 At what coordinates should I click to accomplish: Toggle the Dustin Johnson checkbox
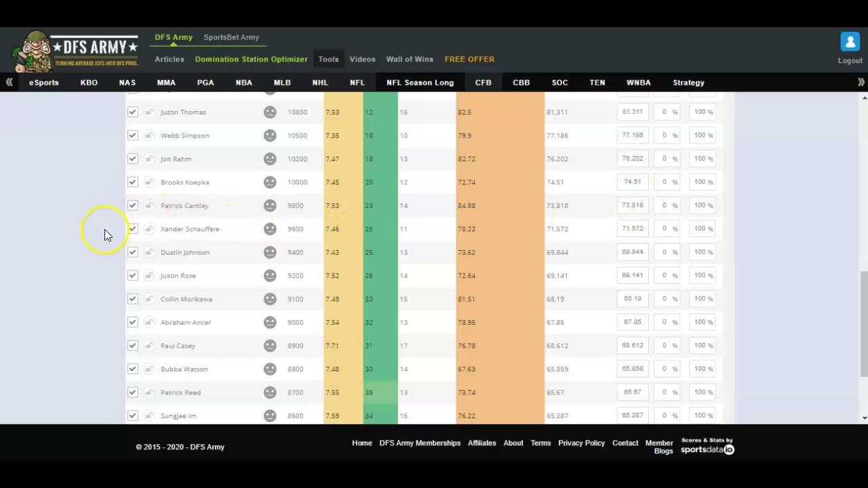tap(132, 252)
